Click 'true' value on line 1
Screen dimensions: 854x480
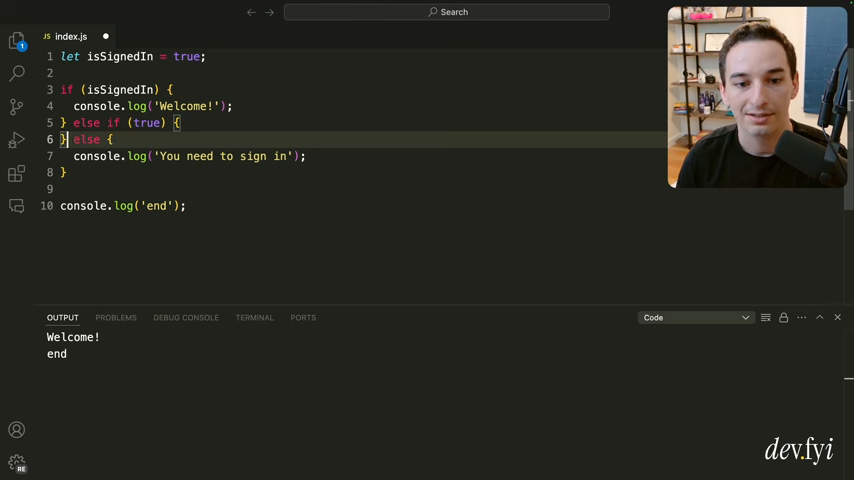click(x=186, y=57)
